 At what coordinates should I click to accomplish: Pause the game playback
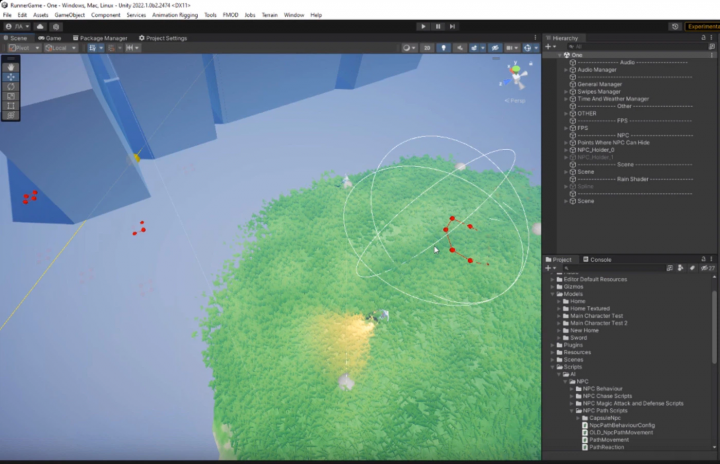tap(438, 27)
